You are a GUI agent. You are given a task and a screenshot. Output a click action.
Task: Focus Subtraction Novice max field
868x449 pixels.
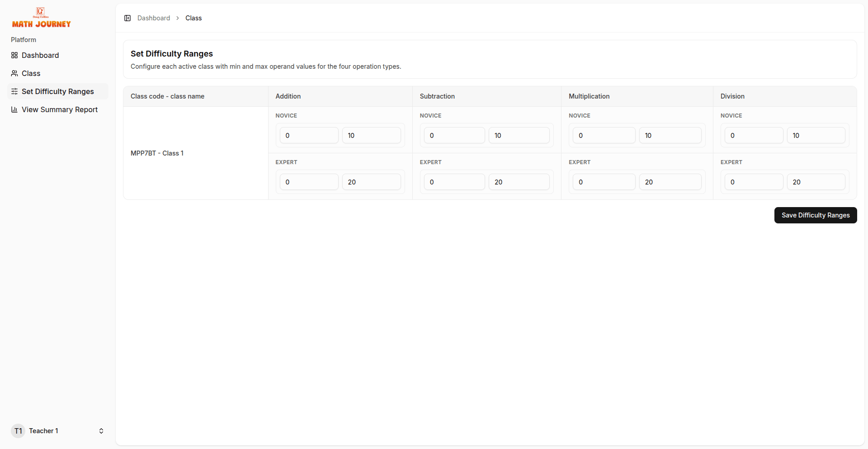pyautogui.click(x=519, y=135)
